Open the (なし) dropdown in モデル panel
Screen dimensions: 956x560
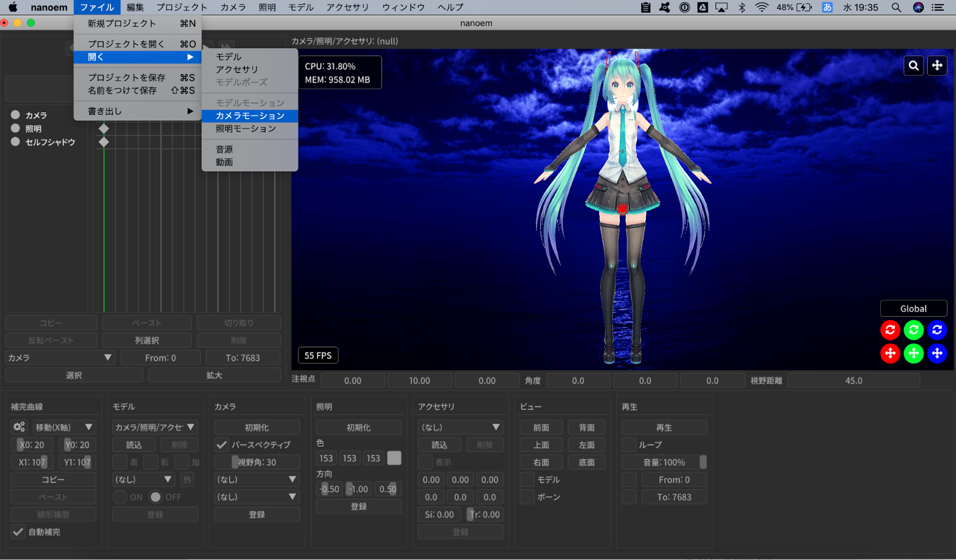point(143,479)
